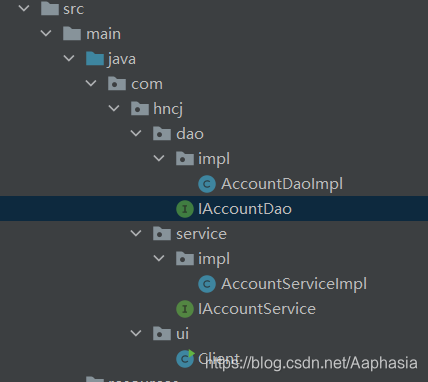This screenshot has height=382, width=428.
Task: Select the ui package label
Action: pyautogui.click(x=182, y=334)
